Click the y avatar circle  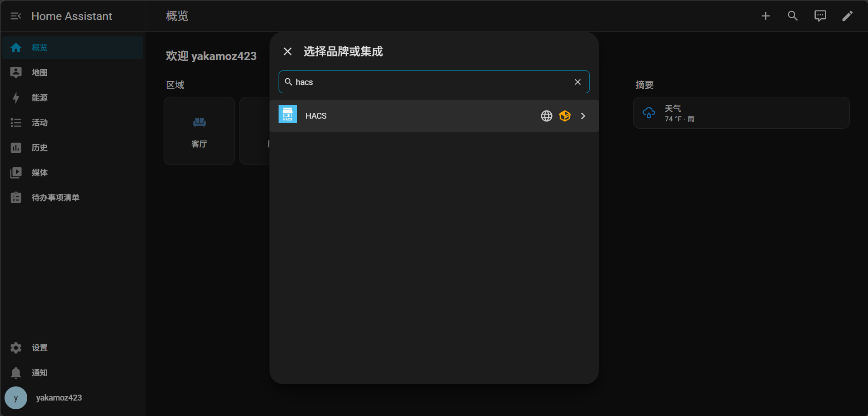(16, 398)
